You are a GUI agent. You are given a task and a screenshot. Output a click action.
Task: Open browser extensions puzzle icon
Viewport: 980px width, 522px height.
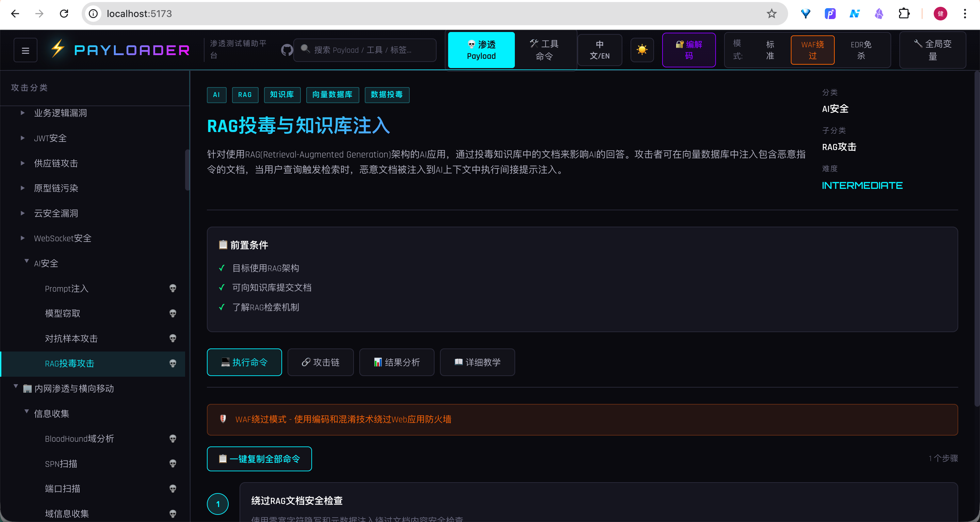[904, 14]
